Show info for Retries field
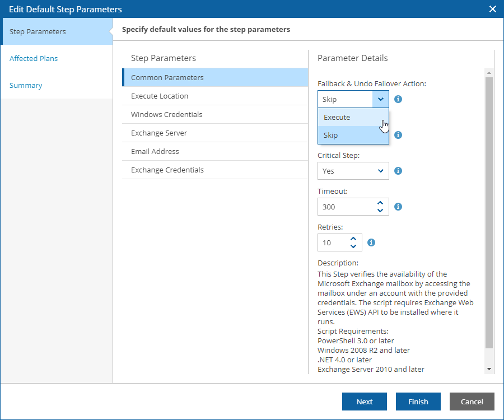504x420 pixels. [x=371, y=242]
